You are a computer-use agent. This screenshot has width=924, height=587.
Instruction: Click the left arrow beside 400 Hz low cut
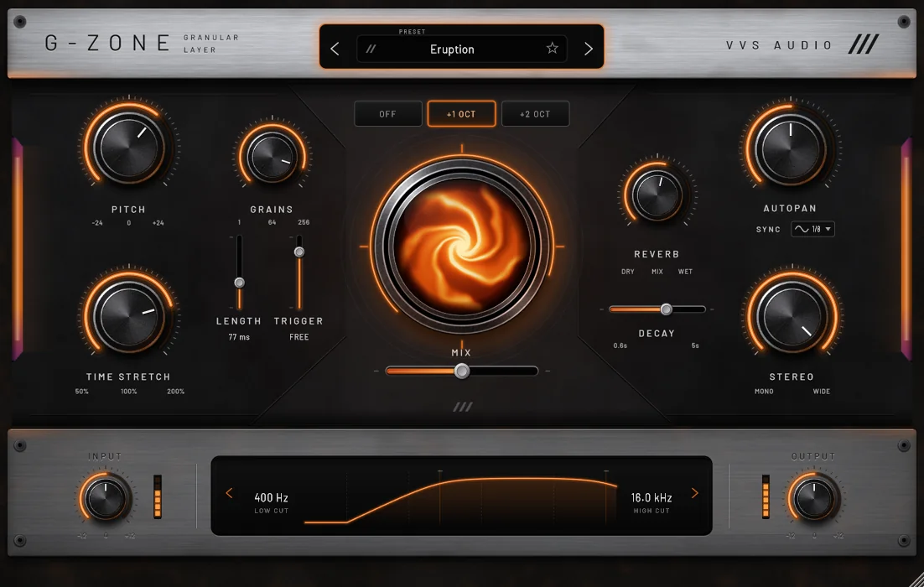[229, 493]
